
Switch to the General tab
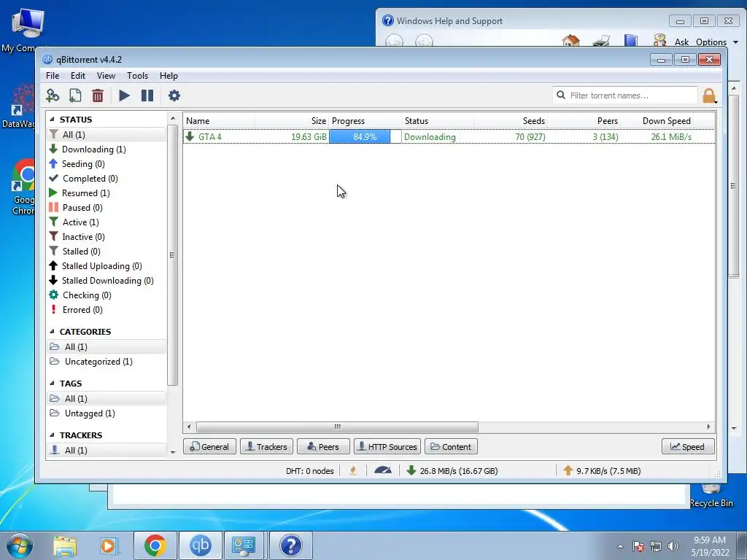click(209, 447)
